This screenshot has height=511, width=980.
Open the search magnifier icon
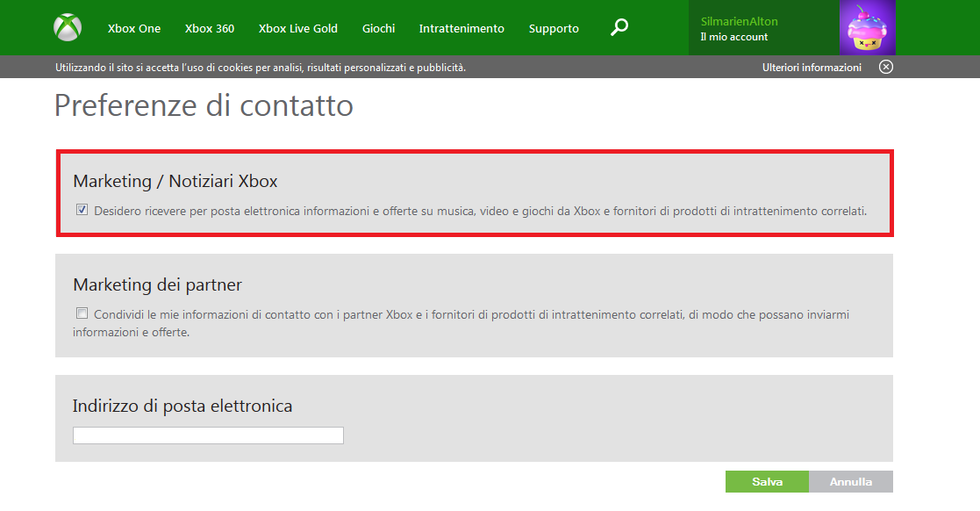tap(619, 28)
